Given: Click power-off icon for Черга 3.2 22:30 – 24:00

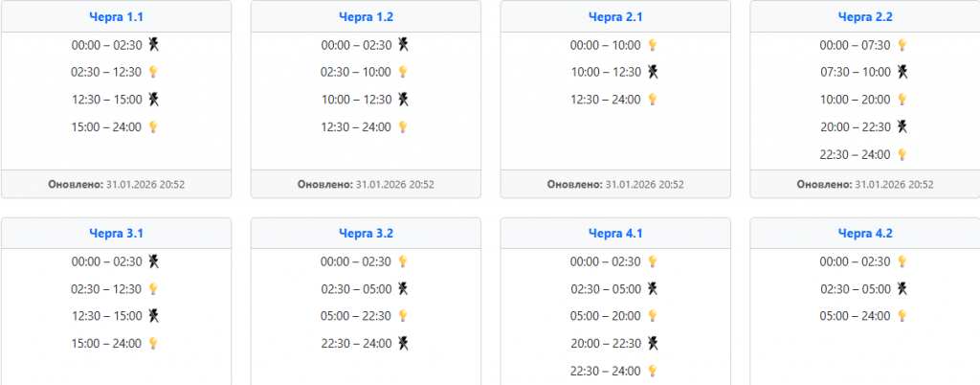Looking at the screenshot, I should [403, 343].
